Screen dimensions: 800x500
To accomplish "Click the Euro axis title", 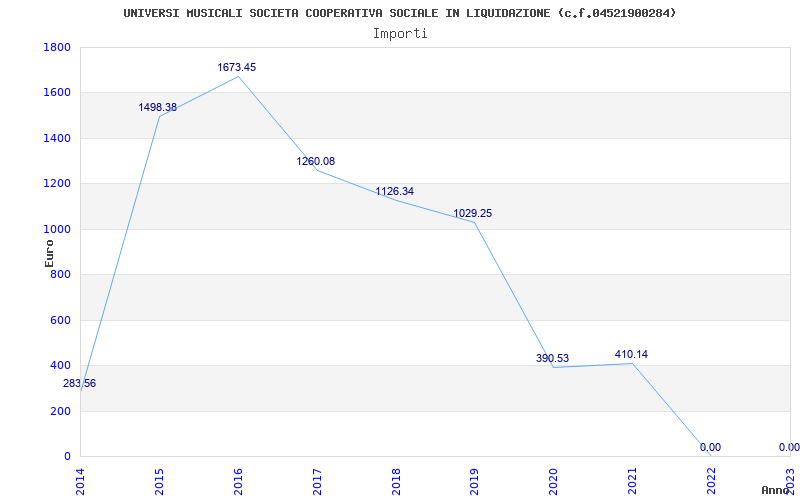I will point(49,253).
